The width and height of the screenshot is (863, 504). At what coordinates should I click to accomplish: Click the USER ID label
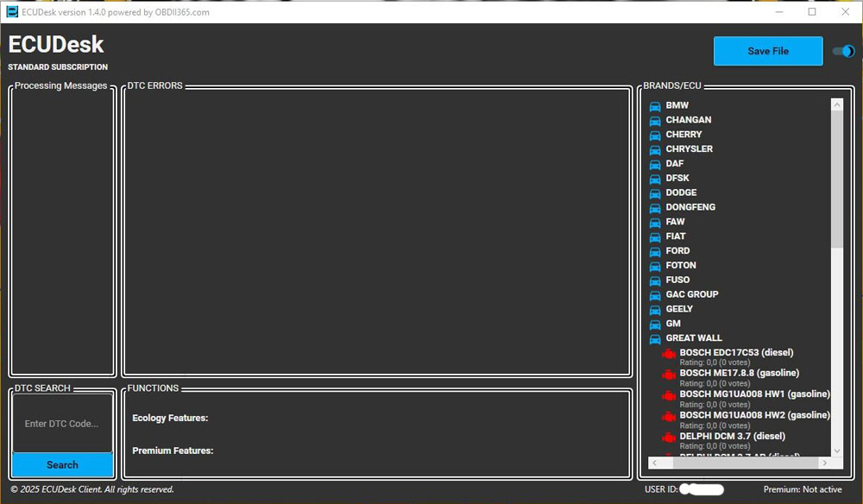tap(661, 489)
